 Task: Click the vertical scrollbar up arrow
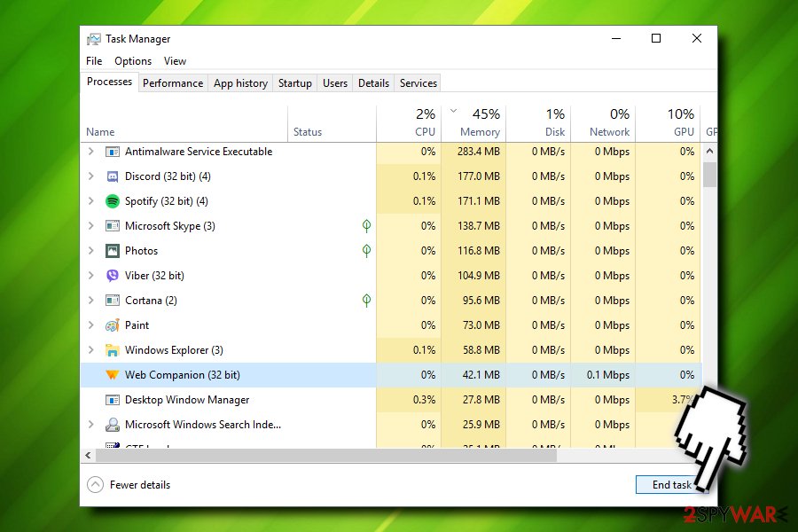tap(709, 152)
